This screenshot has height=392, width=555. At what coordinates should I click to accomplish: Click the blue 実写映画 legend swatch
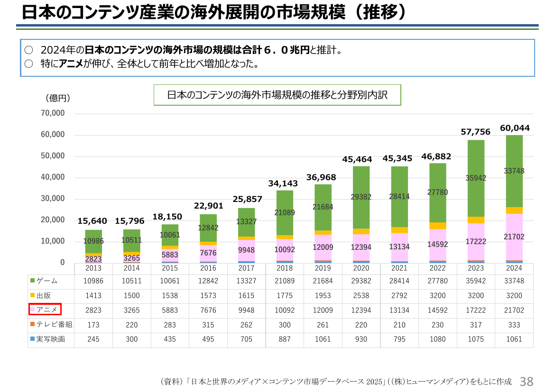click(32, 339)
